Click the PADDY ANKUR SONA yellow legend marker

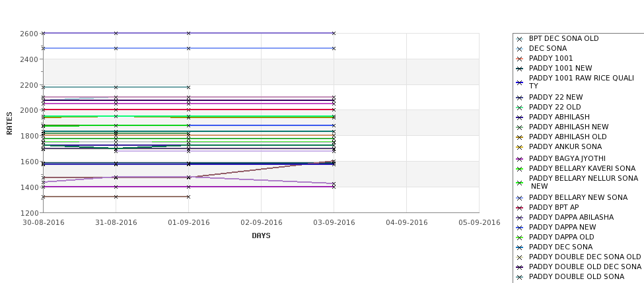[520, 147]
